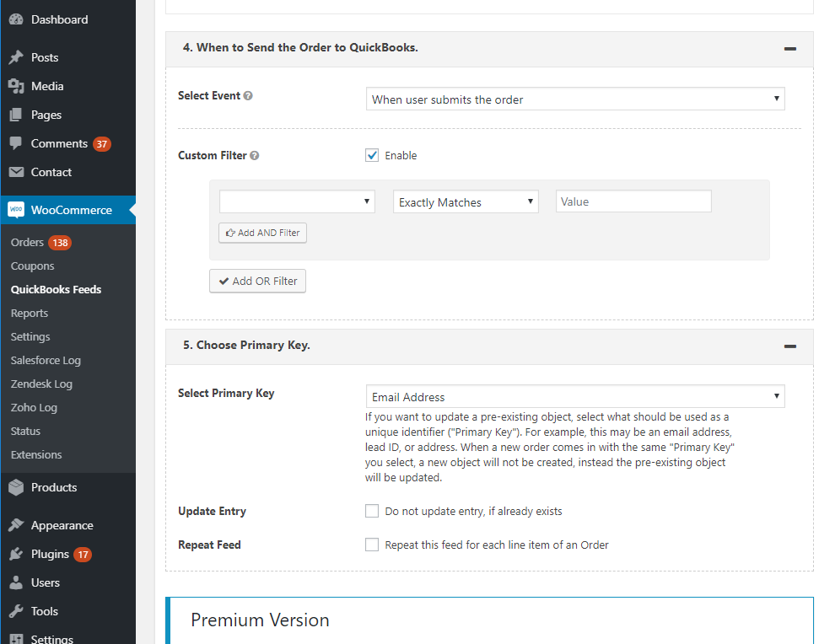Click the Posts pushpin icon
Viewport: 819px width, 644px height.
click(16, 57)
